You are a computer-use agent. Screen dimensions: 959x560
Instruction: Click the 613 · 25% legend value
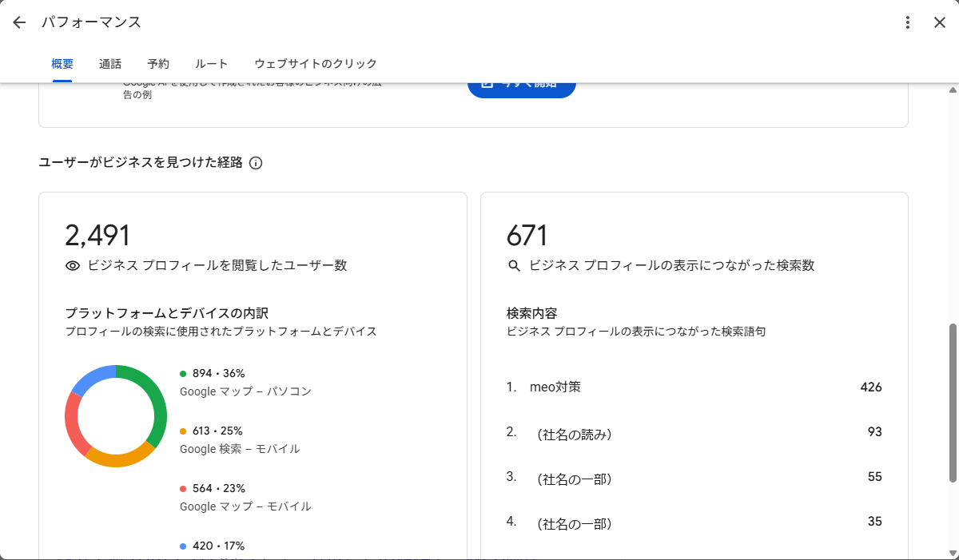click(217, 431)
